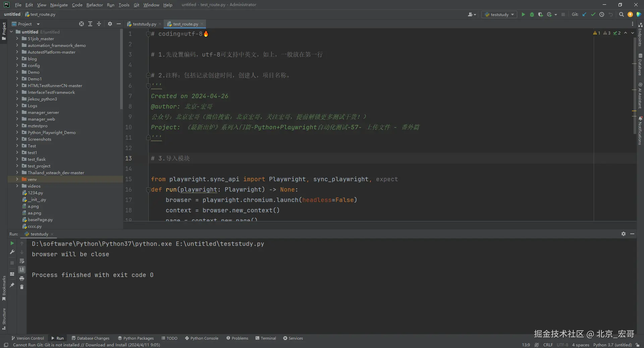
Task: Open the Project view selector dropdown
Action: (x=38, y=24)
